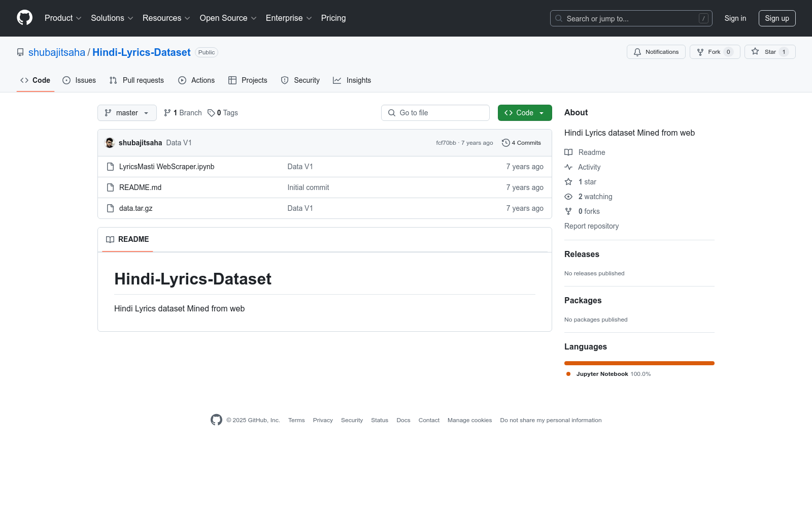Click the bell icon in Notifications

tap(637, 52)
